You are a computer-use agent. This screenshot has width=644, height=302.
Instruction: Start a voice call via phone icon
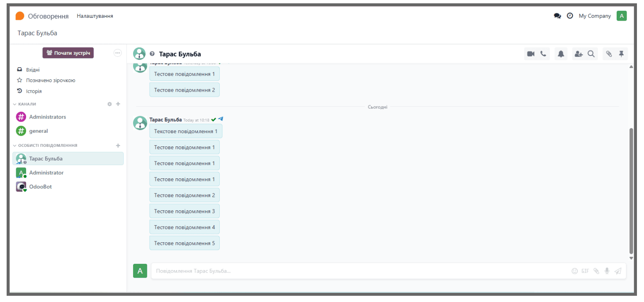tap(543, 54)
